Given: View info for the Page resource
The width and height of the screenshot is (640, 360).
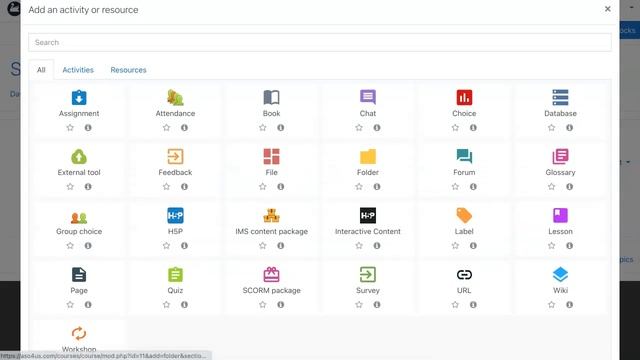Looking at the screenshot, I should [x=88, y=304].
